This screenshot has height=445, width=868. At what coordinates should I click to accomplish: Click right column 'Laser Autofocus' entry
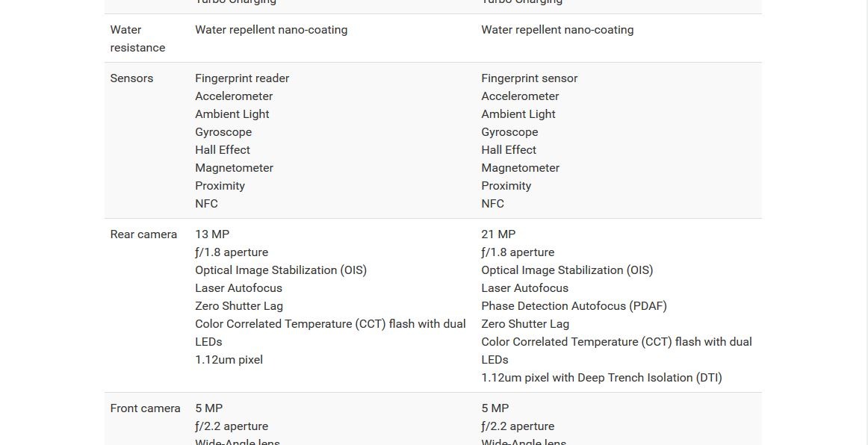click(525, 287)
